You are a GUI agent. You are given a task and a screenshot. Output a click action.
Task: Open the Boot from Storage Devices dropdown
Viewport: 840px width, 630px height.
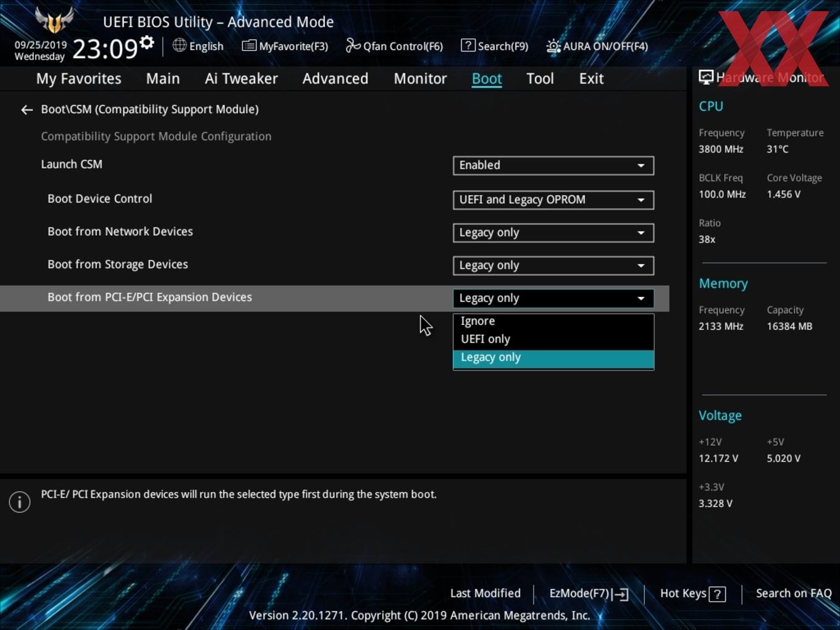tap(553, 266)
